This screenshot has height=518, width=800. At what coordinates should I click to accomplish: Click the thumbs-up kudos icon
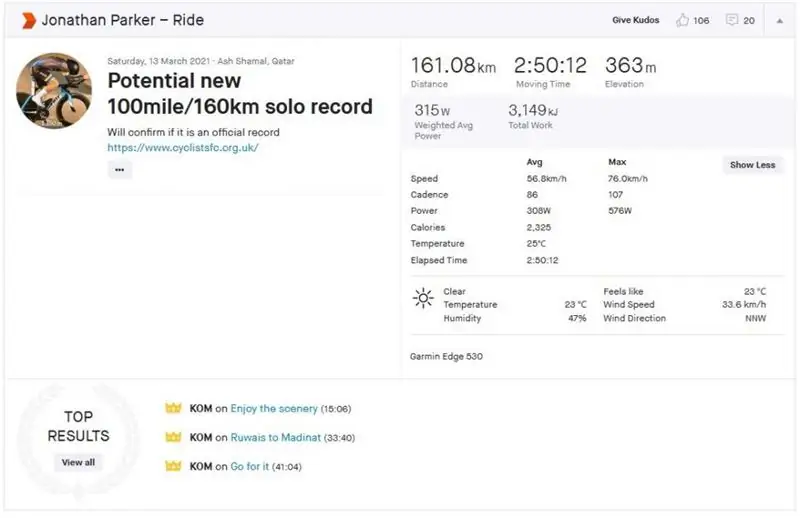click(x=682, y=20)
